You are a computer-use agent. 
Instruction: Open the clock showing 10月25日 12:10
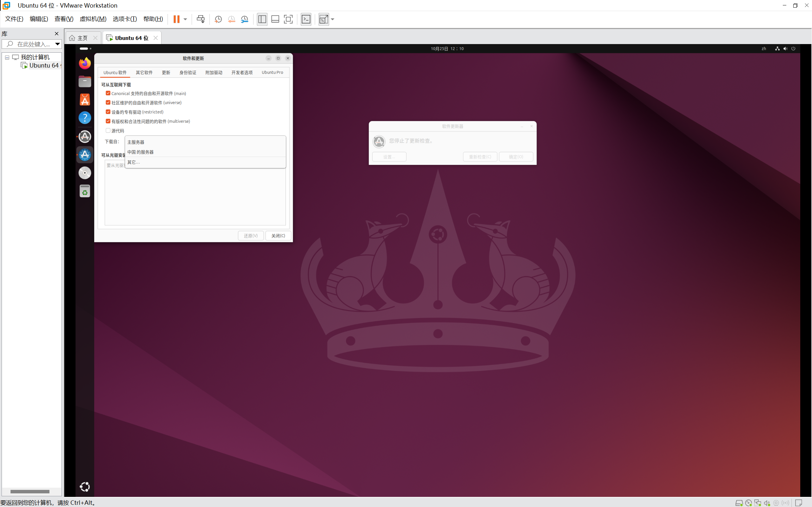[x=447, y=49]
